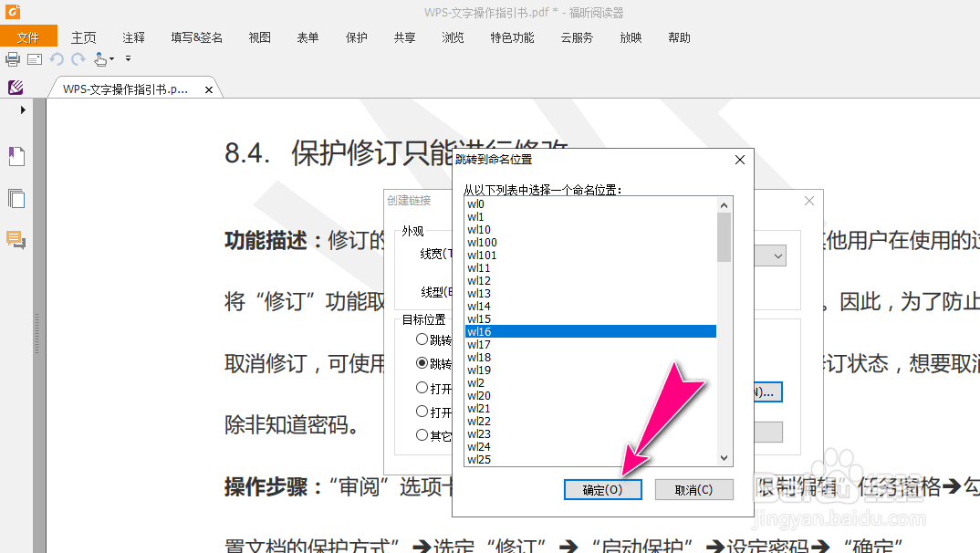Open the bookmarks panel icon
This screenshot has height=553, width=980.
pos(16,156)
